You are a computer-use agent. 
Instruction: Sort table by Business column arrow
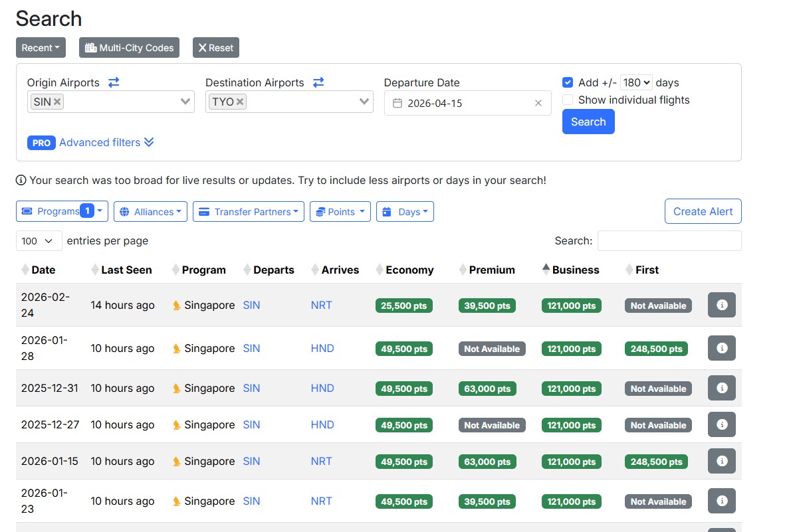coord(546,270)
